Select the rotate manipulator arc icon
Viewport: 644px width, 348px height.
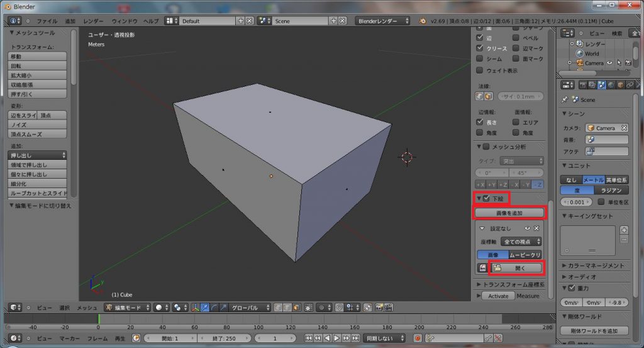pyautogui.click(x=214, y=307)
